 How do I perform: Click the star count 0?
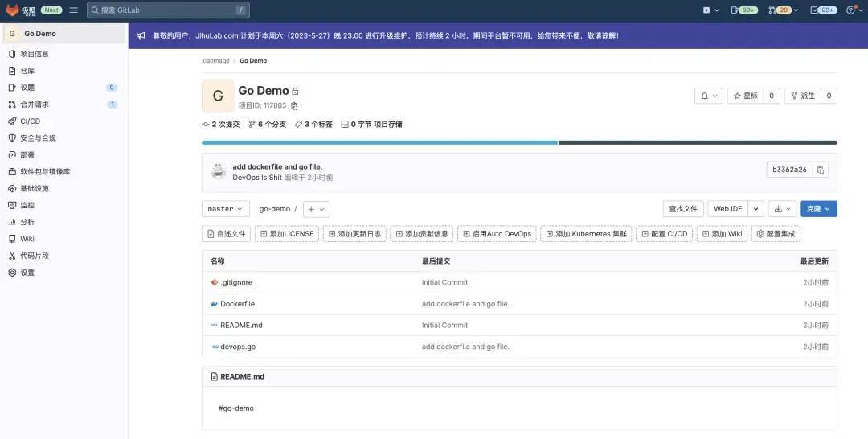tap(772, 96)
